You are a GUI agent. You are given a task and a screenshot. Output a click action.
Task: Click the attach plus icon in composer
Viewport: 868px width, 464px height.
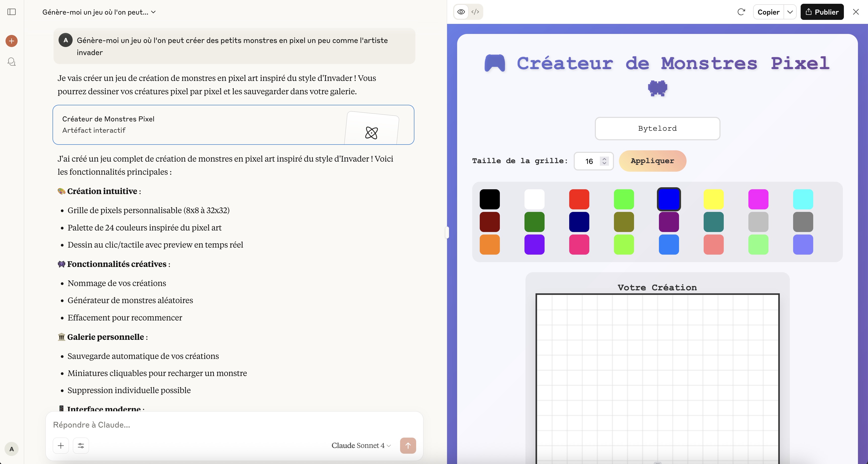pos(61,445)
